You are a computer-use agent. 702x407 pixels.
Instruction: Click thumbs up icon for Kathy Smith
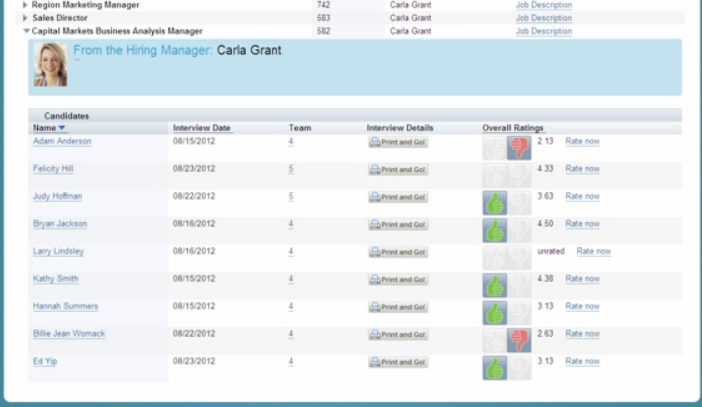coord(494,285)
